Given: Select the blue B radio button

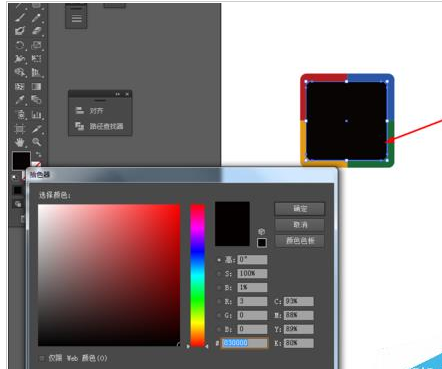Looking at the screenshot, I should [219, 329].
